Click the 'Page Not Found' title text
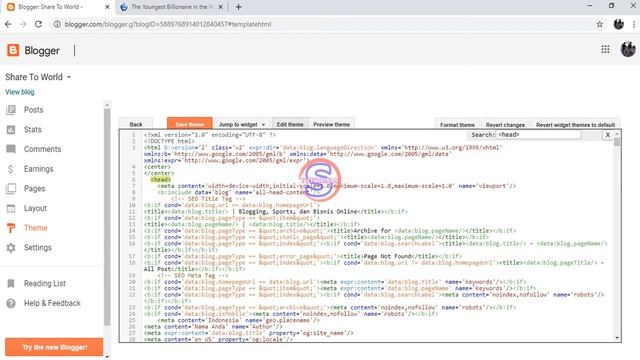Viewport: 640px width, 360px height. (387, 256)
